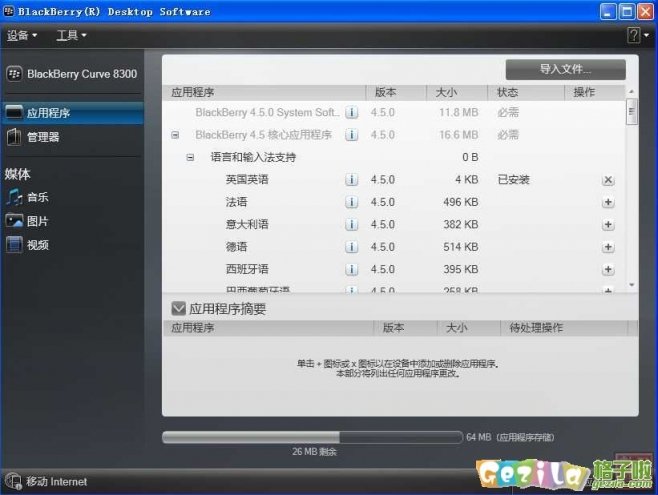The image size is (658, 495).
Task: Open 图片 media section
Action: pos(28,221)
